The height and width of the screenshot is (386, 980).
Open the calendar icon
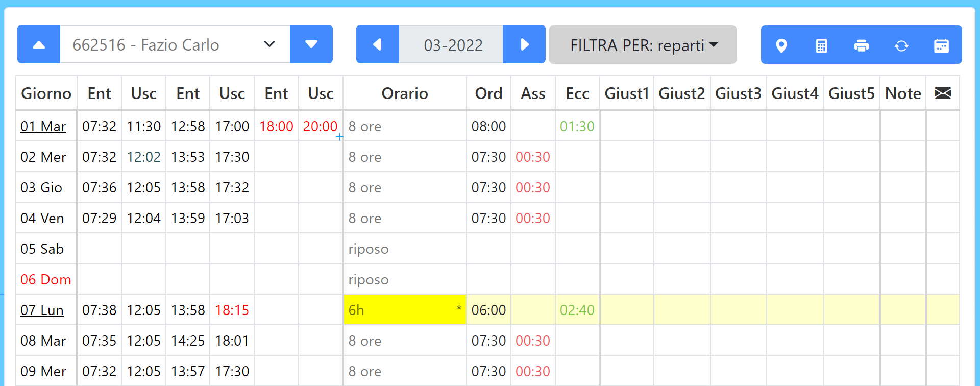941,45
